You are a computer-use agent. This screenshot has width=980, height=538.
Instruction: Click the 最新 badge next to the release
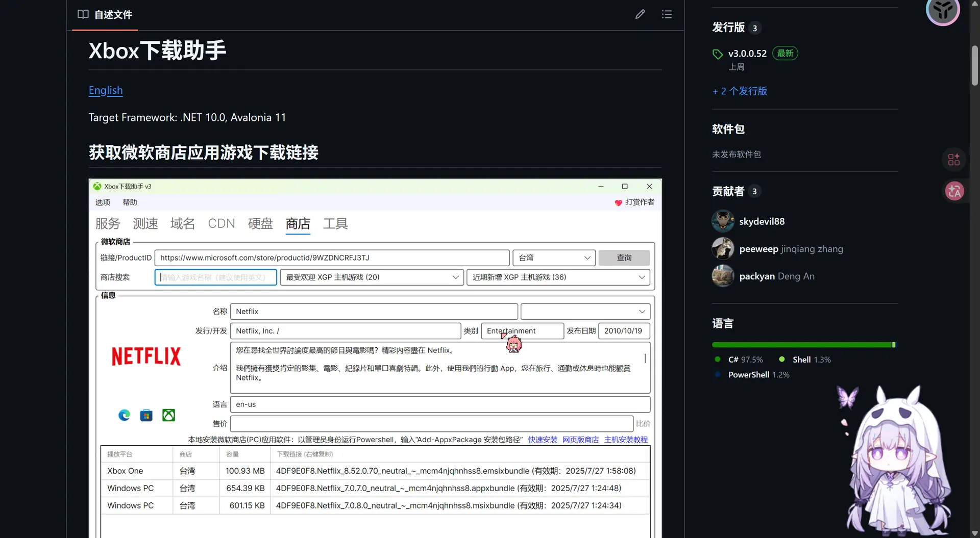tap(785, 54)
